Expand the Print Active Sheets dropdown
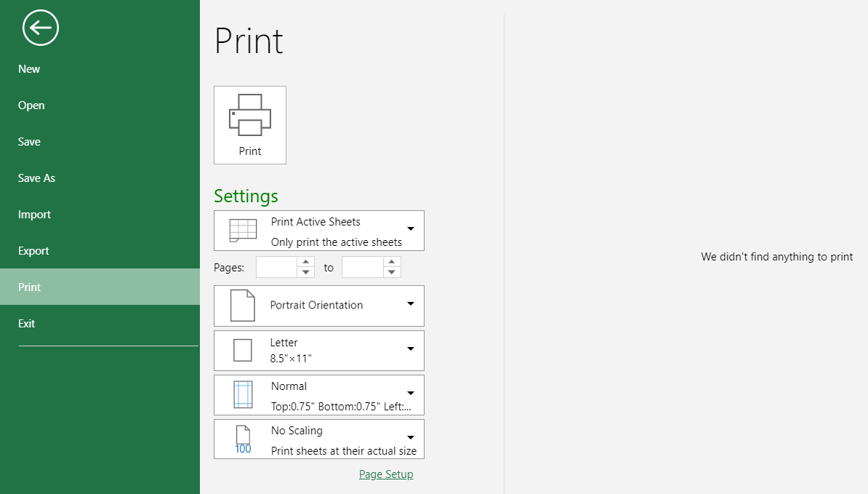This screenshot has width=868, height=494. click(411, 228)
